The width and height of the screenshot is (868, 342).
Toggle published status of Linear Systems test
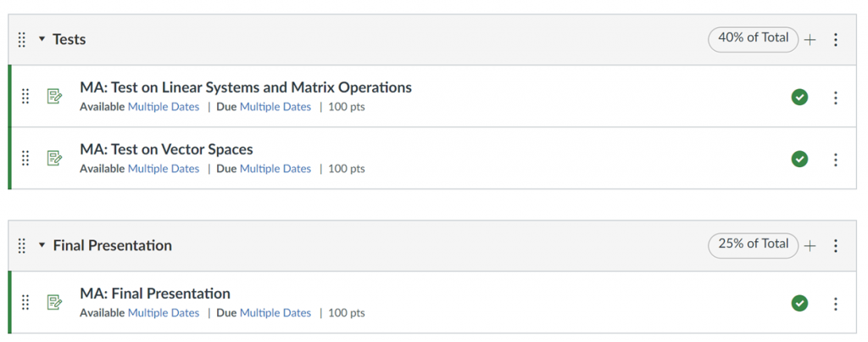point(799,98)
